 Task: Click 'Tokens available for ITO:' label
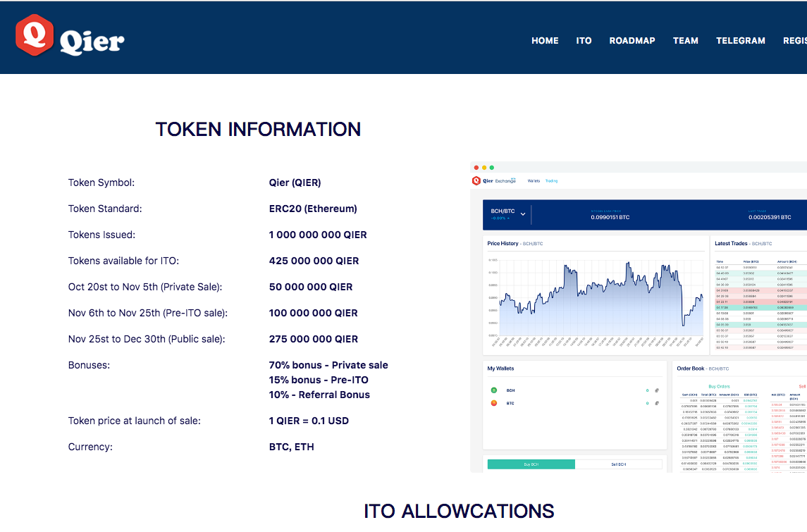coord(123,261)
